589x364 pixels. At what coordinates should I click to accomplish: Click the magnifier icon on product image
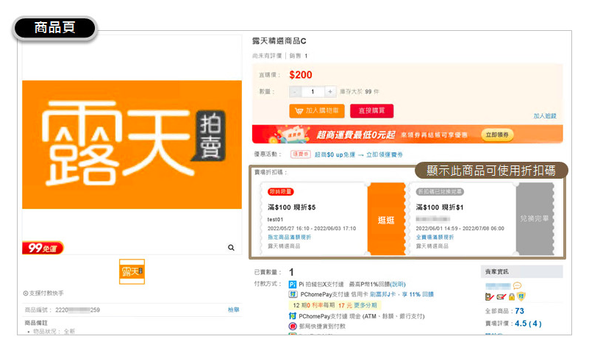point(231,248)
